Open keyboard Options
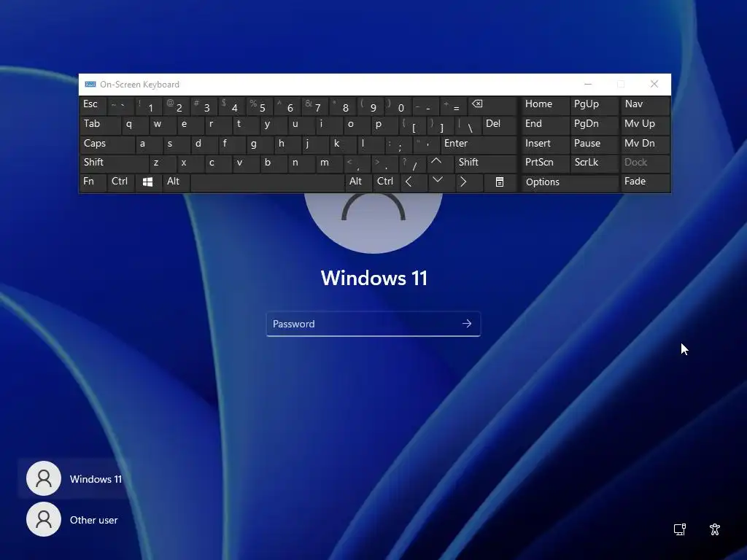This screenshot has height=560, width=747. [570, 182]
